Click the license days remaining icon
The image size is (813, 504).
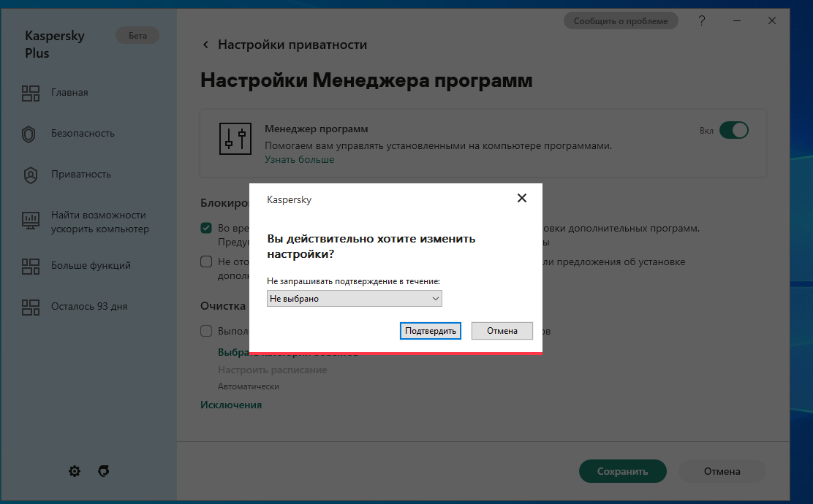[x=31, y=308]
